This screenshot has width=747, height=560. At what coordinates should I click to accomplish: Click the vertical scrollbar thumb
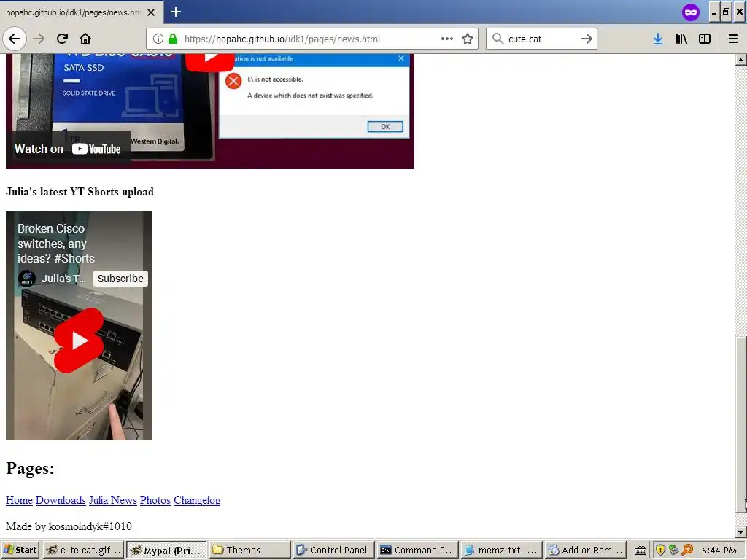(740, 425)
